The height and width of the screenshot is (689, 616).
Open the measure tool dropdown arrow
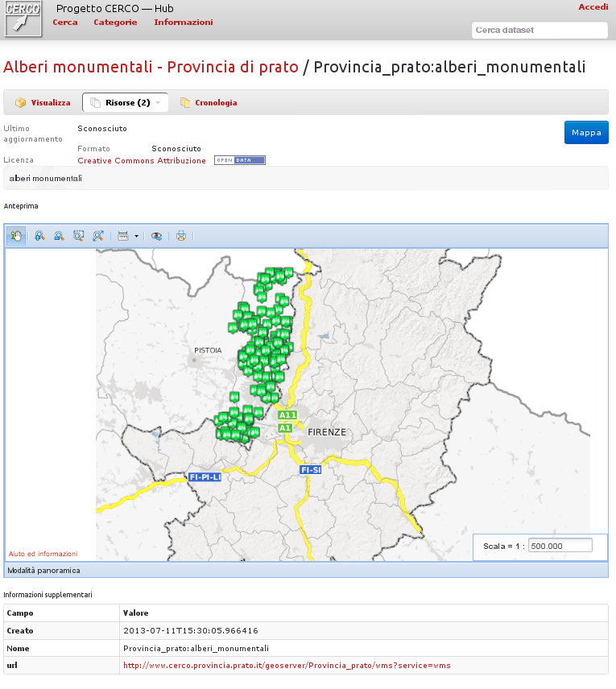point(136,237)
